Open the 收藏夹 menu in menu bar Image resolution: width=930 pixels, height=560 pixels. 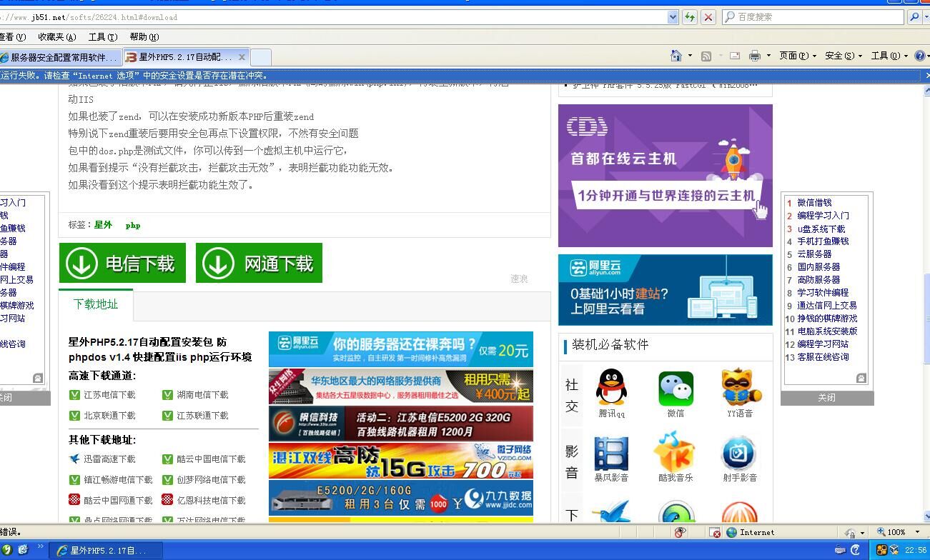coord(56,37)
